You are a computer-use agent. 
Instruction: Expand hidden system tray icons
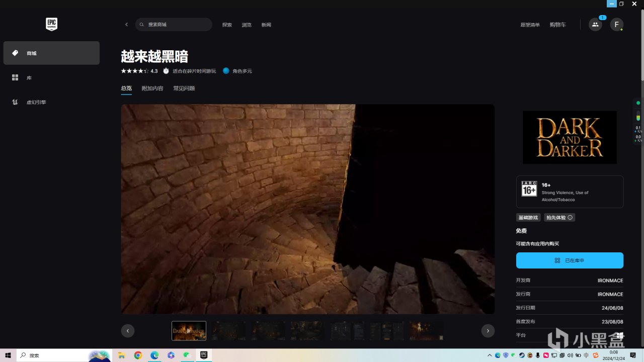pos(490,355)
